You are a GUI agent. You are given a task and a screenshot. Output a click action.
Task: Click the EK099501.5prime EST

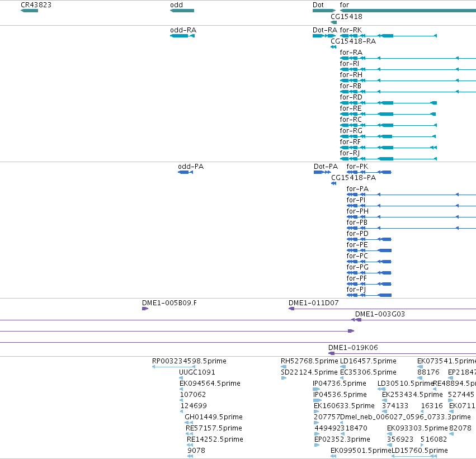(x=333, y=456)
